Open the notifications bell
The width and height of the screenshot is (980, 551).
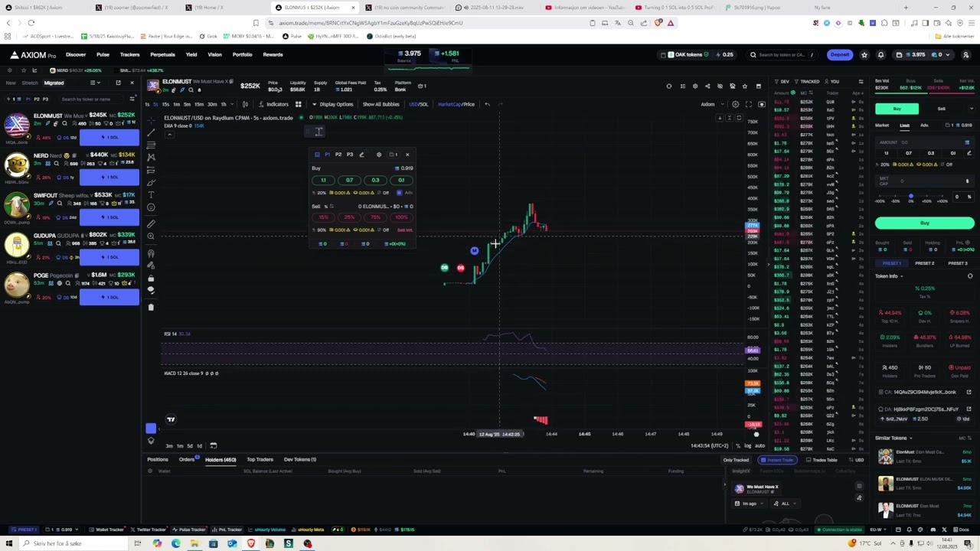880,54
